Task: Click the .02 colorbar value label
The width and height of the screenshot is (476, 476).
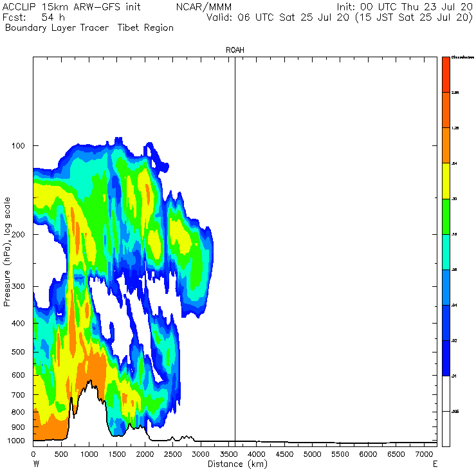Action: (x=454, y=341)
